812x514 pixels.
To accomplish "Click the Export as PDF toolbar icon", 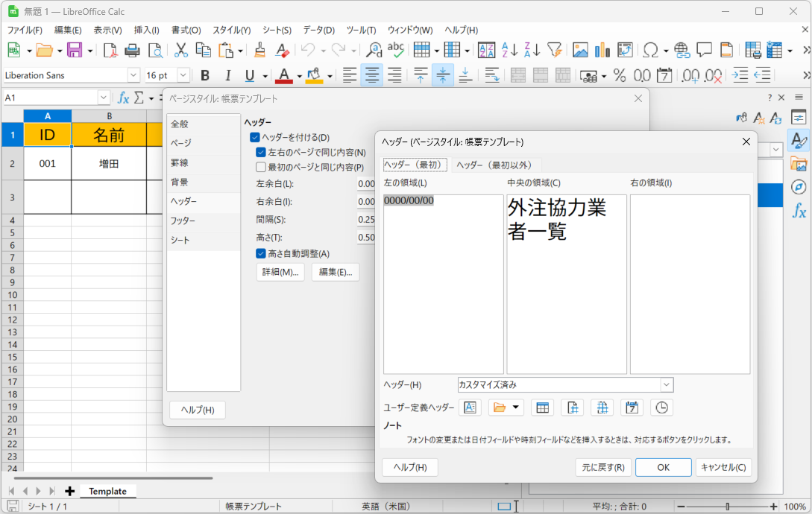I will point(110,51).
